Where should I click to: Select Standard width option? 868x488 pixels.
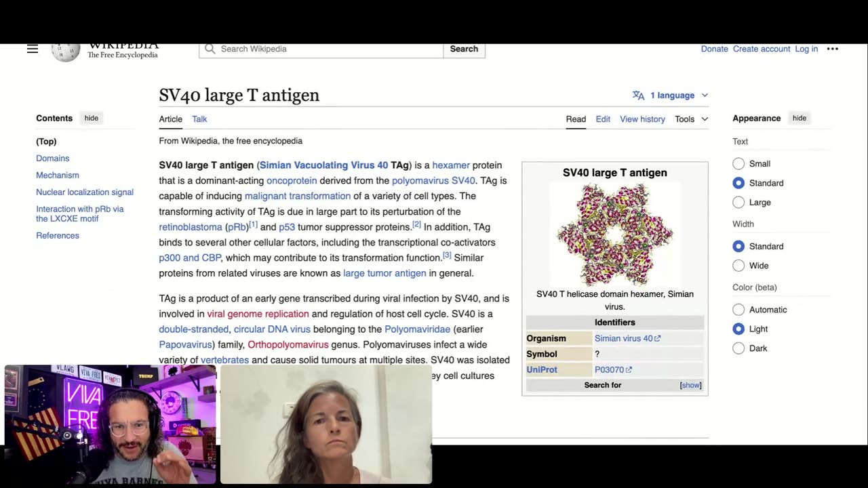[738, 246]
